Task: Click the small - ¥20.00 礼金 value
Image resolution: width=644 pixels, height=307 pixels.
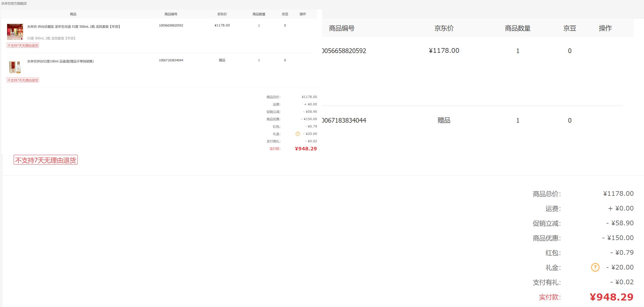Action: pos(310,134)
